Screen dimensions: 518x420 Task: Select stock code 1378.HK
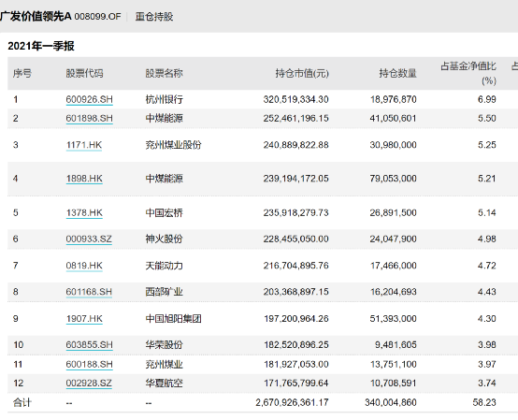click(84, 213)
